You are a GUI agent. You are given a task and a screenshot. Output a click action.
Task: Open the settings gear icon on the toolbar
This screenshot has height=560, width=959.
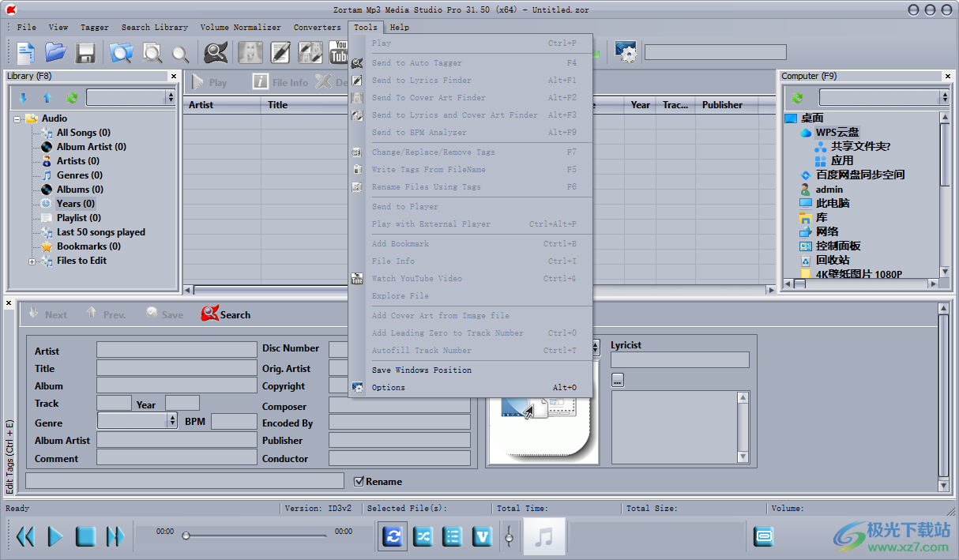point(627,52)
